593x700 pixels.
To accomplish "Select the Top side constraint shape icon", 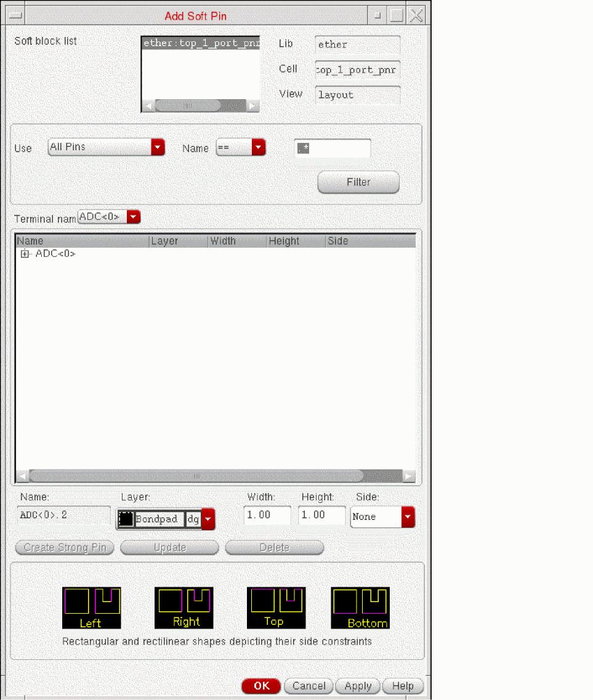I will [276, 608].
